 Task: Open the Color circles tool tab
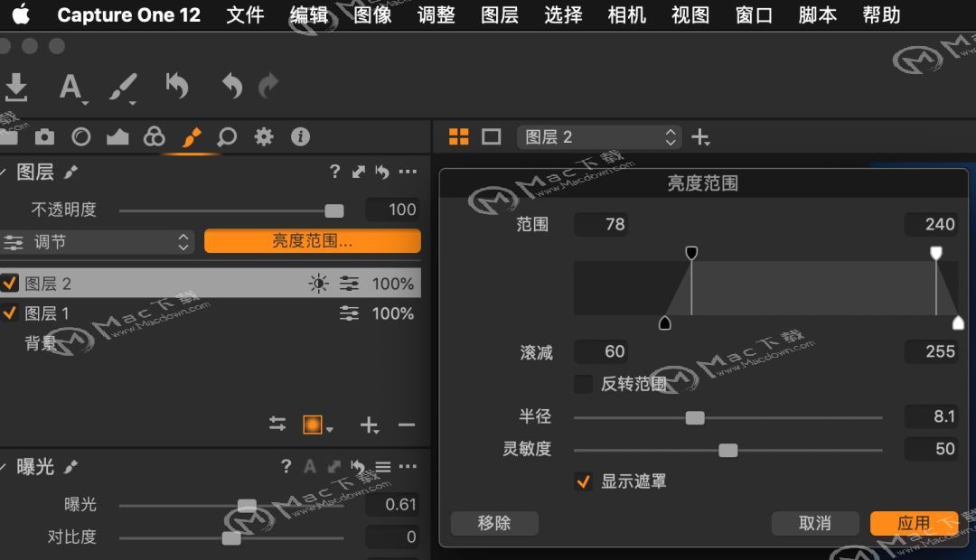click(154, 136)
